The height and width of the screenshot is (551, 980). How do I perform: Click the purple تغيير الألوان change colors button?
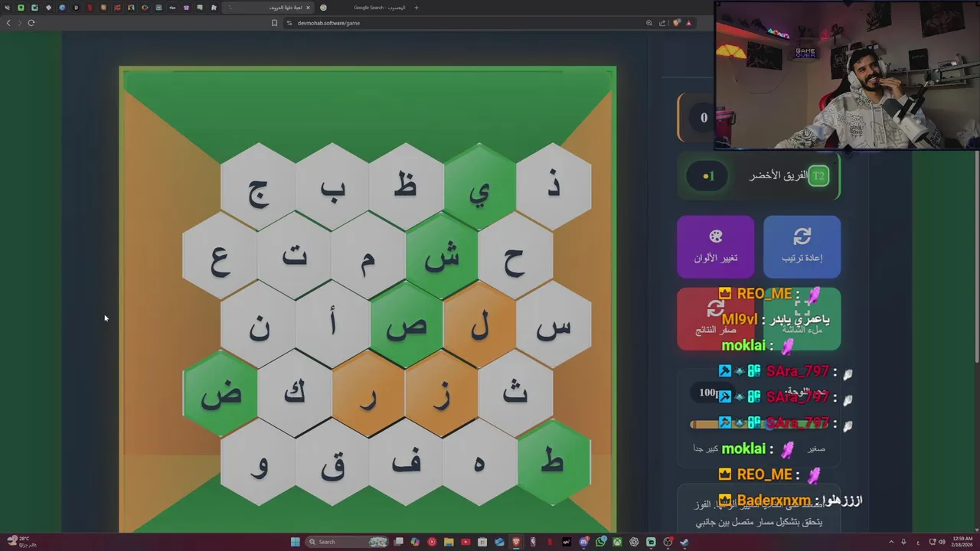(x=716, y=246)
